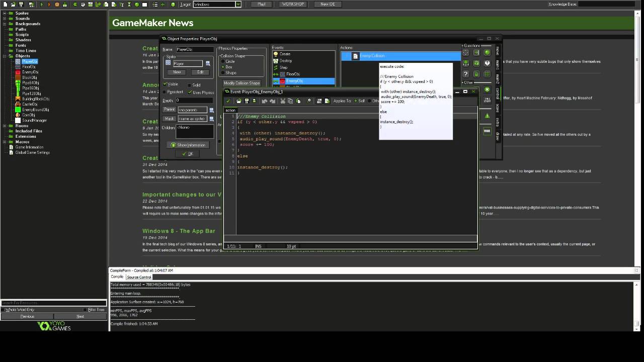Image resolution: width=644 pixels, height=362 pixels.
Task: Click the help question mark toolbar icon
Action: click(173, 4)
